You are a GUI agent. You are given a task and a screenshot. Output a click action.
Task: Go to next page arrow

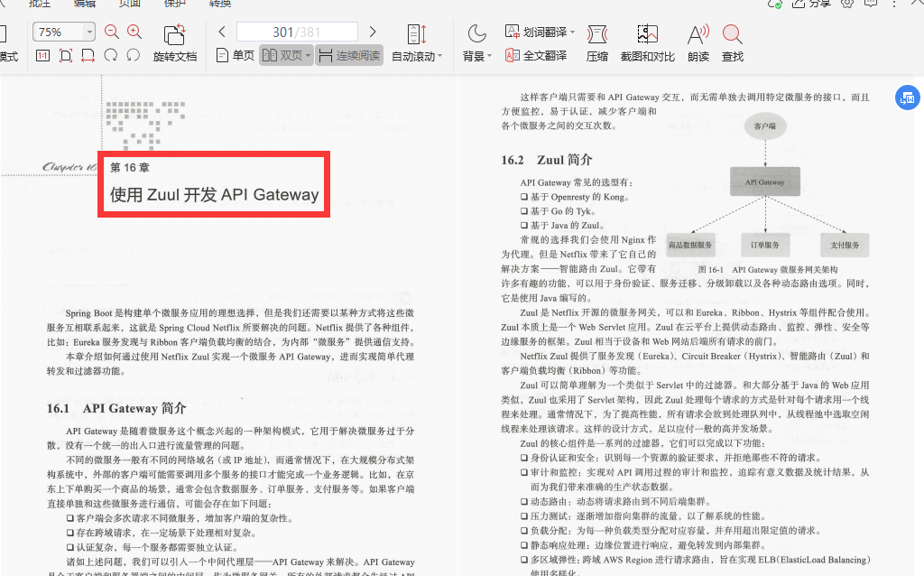[x=373, y=32]
